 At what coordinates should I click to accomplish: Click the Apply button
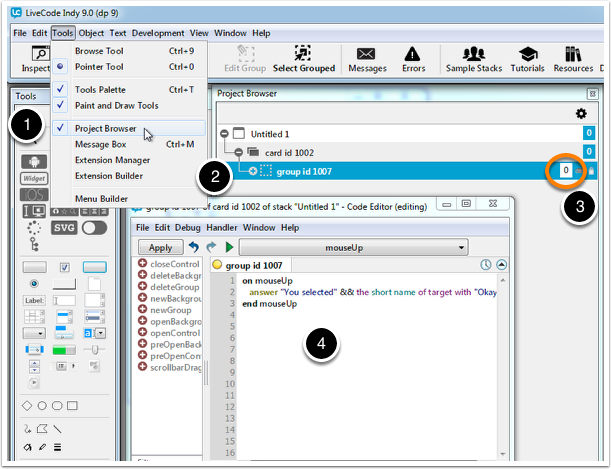[x=160, y=247]
